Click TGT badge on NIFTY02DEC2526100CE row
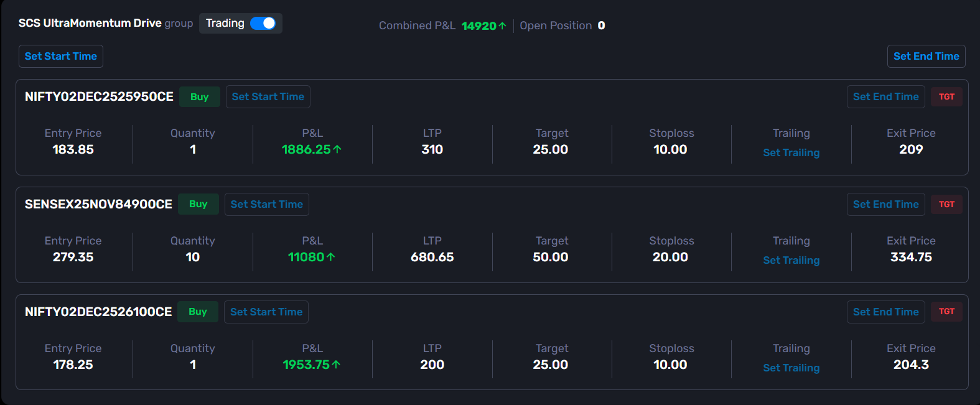Viewport: 980px width, 405px height. [x=947, y=312]
